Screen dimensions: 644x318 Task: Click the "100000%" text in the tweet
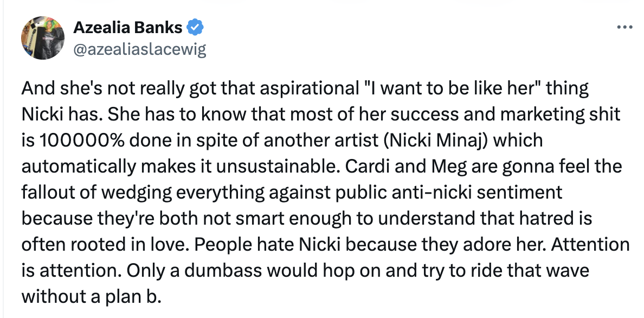[x=82, y=141]
